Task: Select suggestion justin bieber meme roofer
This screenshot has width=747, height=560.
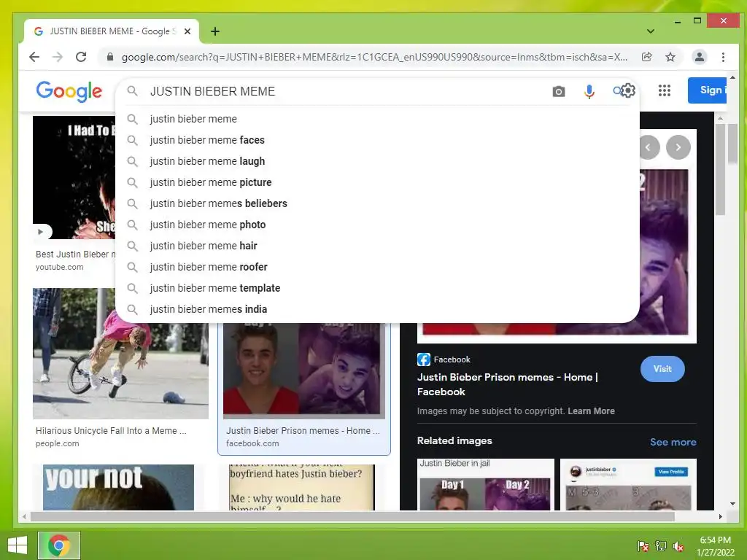Action: coord(377,267)
